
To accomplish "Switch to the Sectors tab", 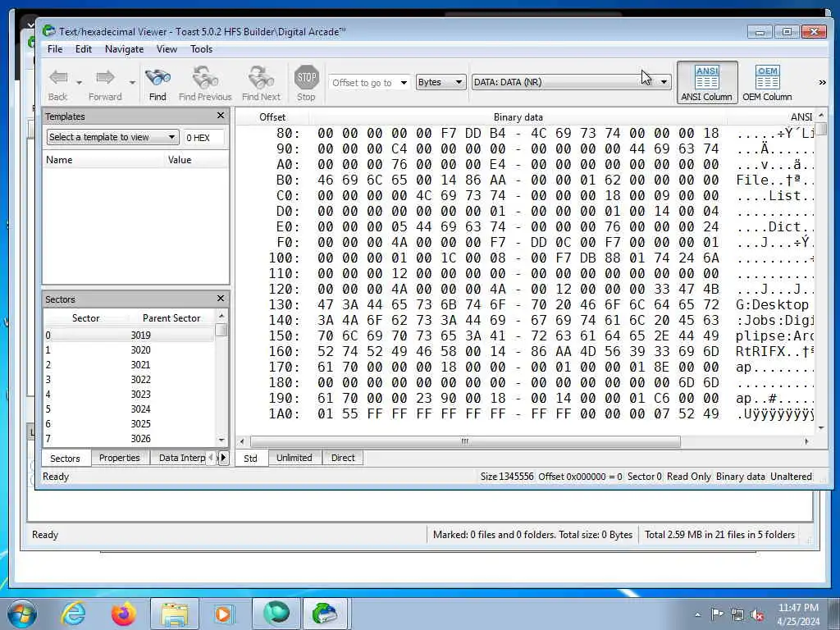I will tap(66, 458).
